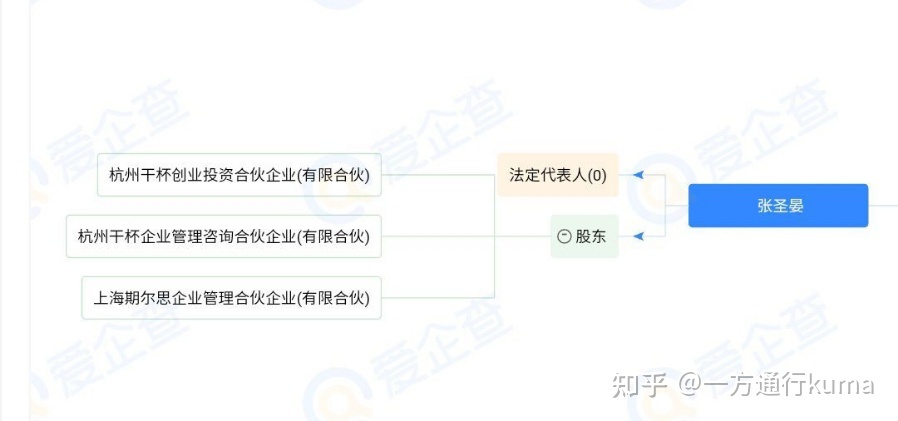Open 杭州干杯企业管理咨询合伙企业(有限合伙) company node
Image resolution: width=898 pixels, height=421 pixels.
(224, 236)
